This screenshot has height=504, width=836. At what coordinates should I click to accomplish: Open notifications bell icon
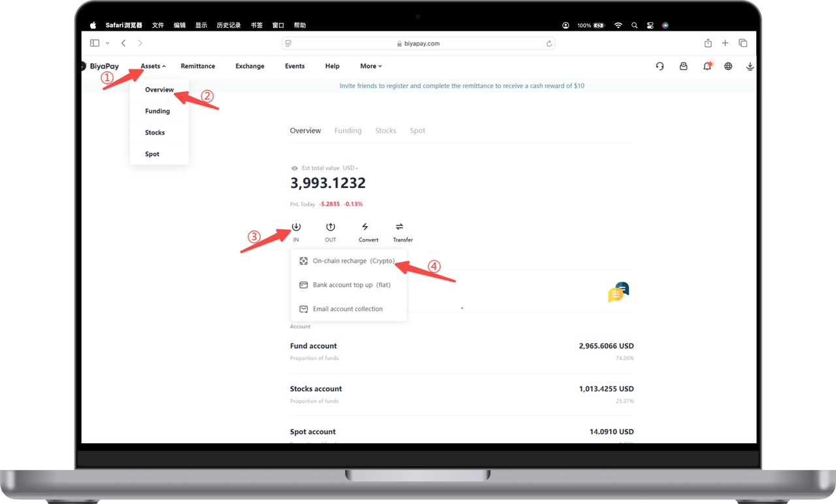pos(707,66)
